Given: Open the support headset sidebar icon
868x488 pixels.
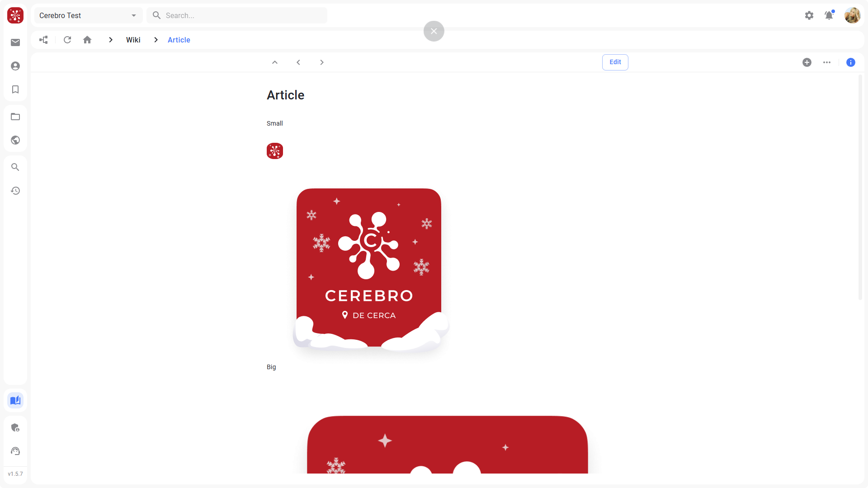Looking at the screenshot, I should 15,451.
